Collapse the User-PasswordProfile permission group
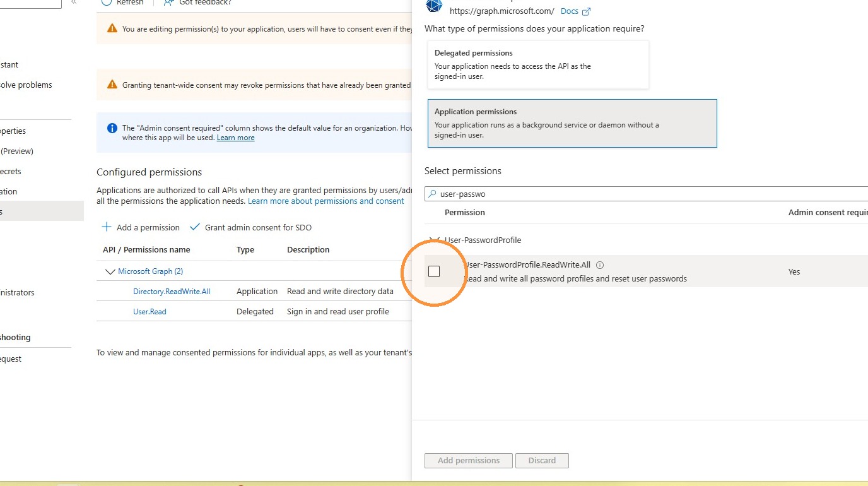868x486 pixels. [433, 240]
